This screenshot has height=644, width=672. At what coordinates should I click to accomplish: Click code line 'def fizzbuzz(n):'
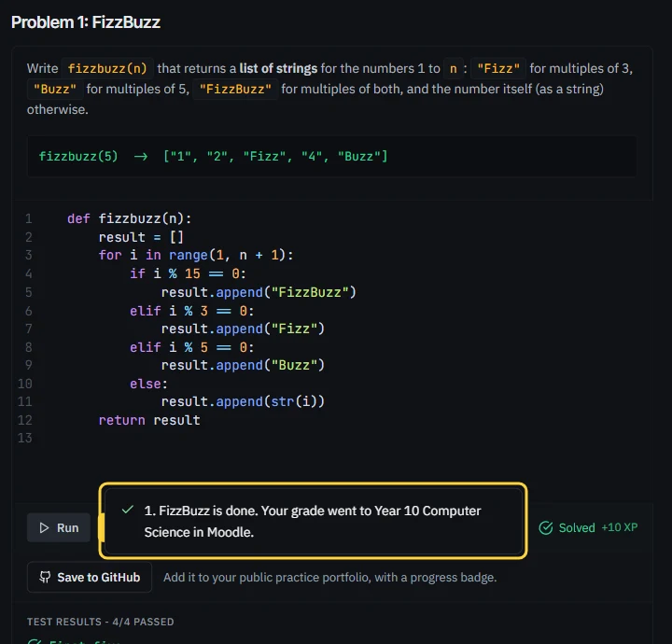click(129, 218)
